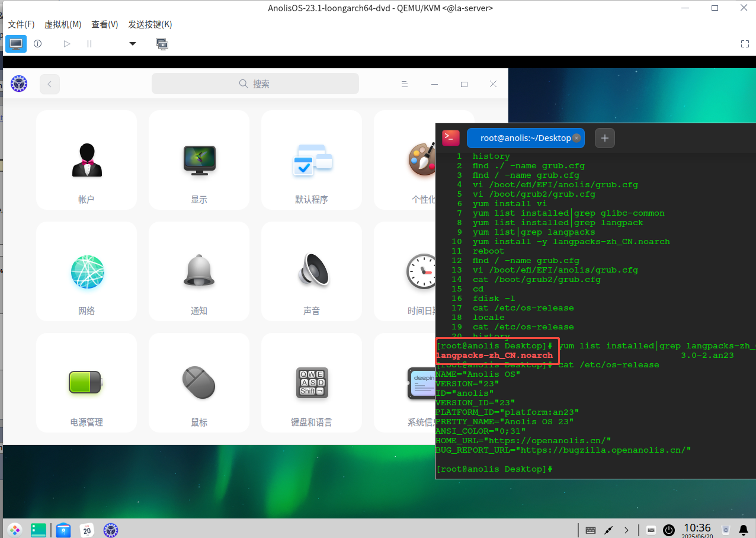This screenshot has width=756, height=538.
Task: Show virtual hardware details info button
Action: [38, 44]
